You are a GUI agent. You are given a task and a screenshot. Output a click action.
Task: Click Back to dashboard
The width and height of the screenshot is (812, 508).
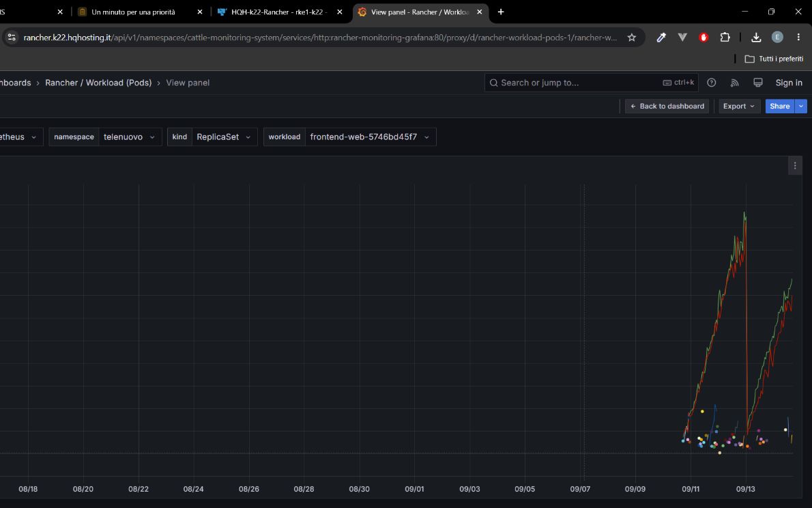click(x=667, y=107)
